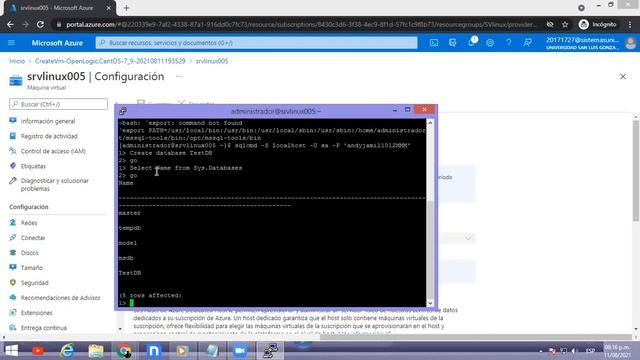
Task: Open Extensiones settings
Action: click(x=36, y=313)
